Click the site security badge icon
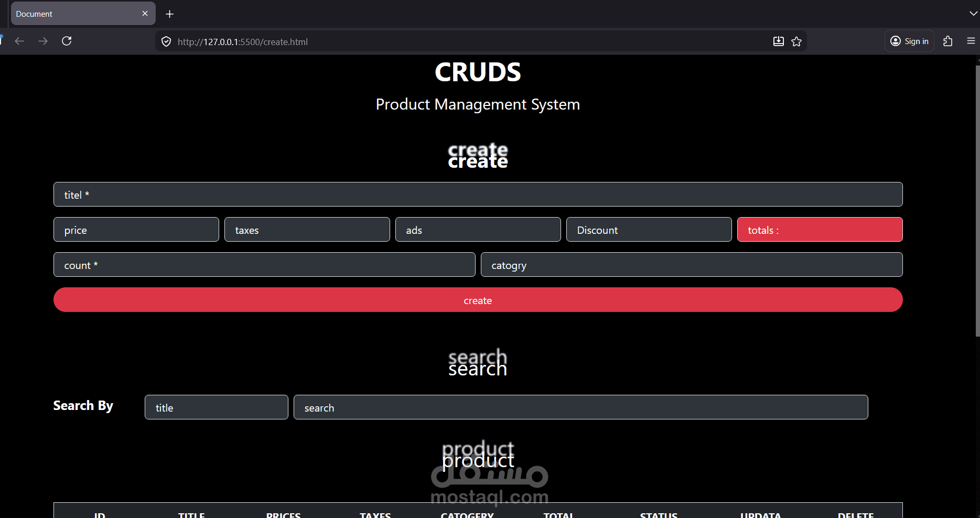 [x=166, y=41]
